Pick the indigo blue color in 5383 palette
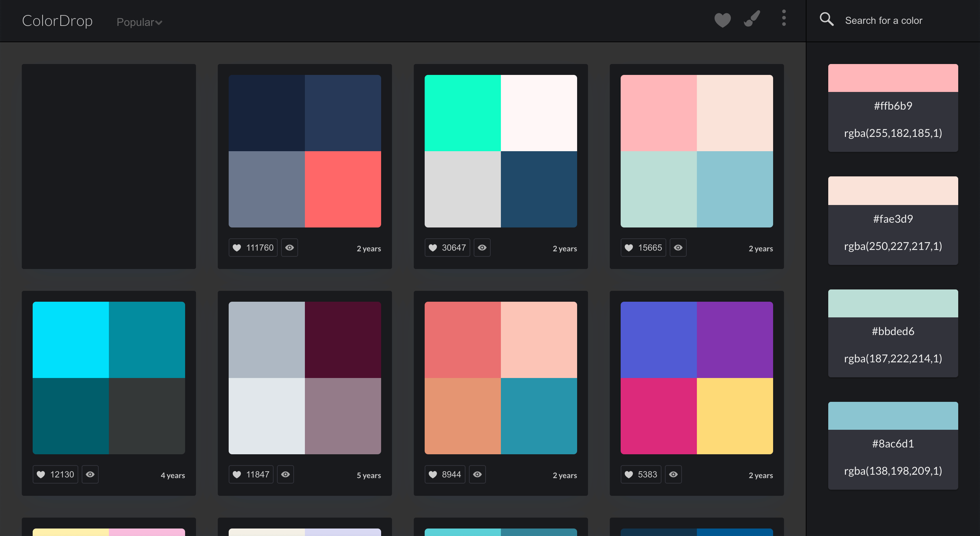 658,340
